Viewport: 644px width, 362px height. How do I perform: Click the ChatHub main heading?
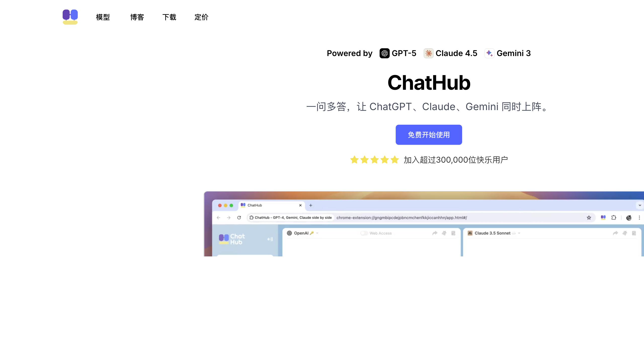429,83
